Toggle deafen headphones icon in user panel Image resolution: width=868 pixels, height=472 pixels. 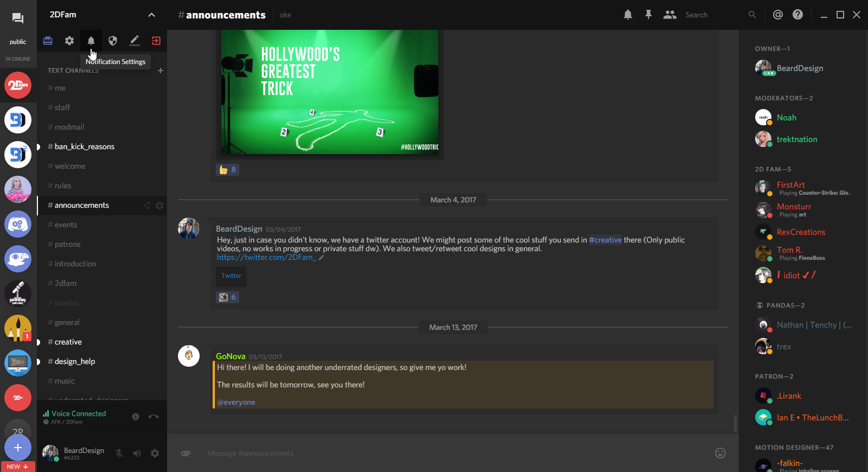[x=137, y=453]
